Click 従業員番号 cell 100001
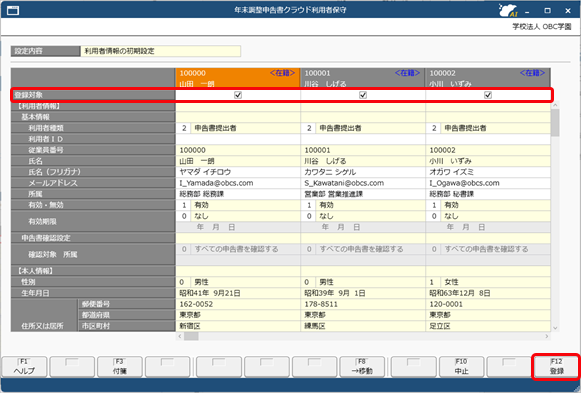 pyautogui.click(x=363, y=150)
